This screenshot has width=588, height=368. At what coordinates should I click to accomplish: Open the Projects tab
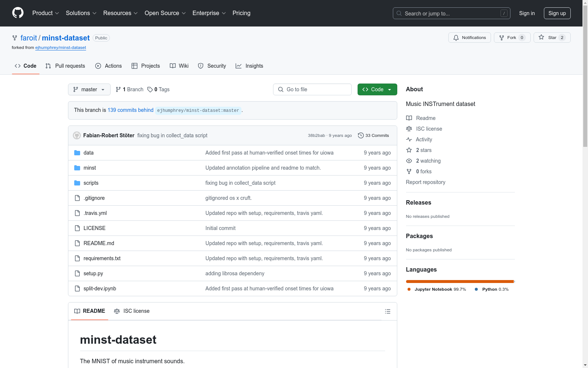pos(146,66)
